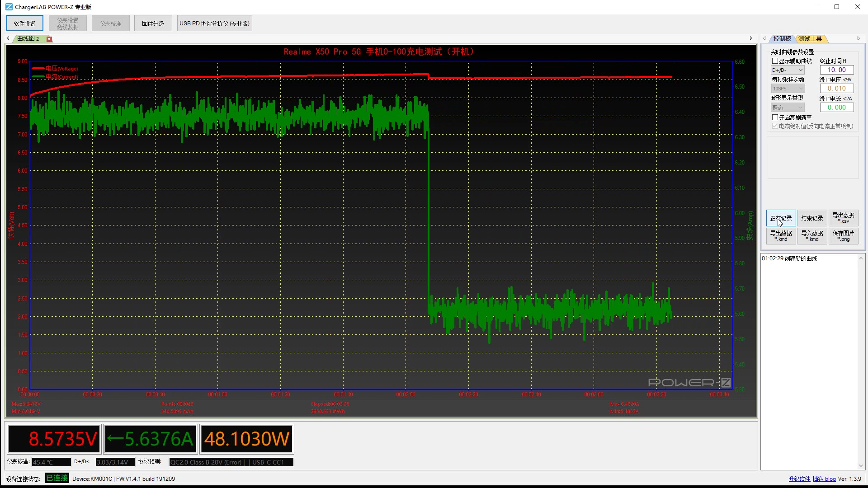The width and height of the screenshot is (868, 488).
Task: Toggle 开启高刷新率 checkbox
Action: (x=775, y=117)
